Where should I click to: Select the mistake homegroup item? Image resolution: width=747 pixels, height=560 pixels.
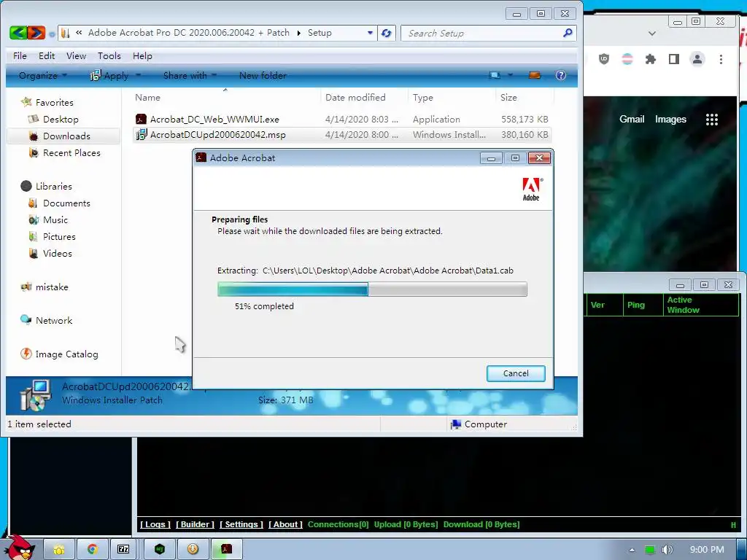[44, 287]
